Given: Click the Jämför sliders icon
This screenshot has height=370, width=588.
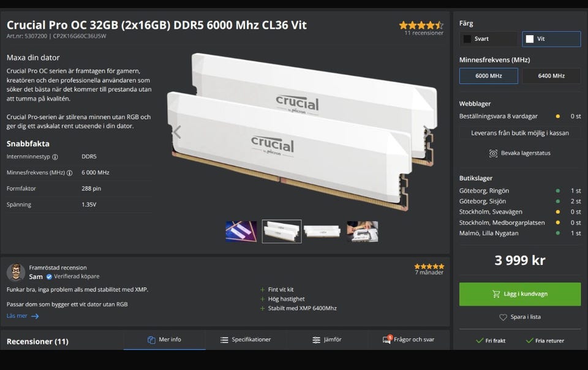Looking at the screenshot, I should click(316, 339).
